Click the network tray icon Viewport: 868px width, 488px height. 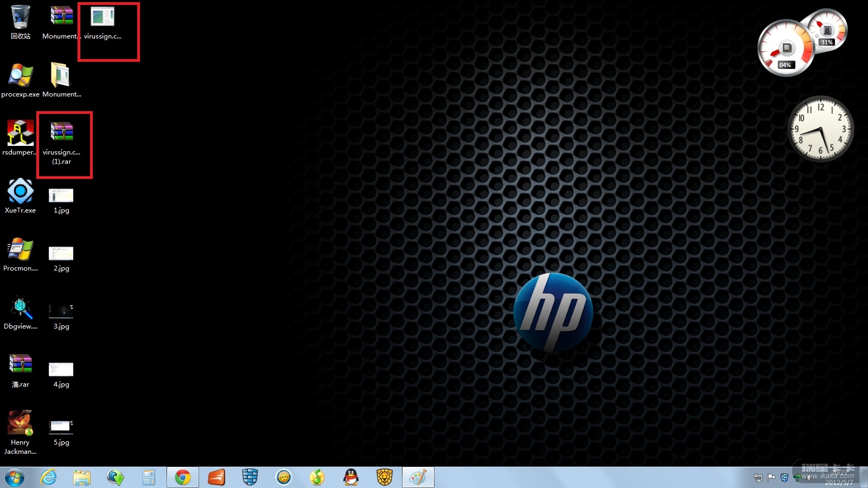758,478
